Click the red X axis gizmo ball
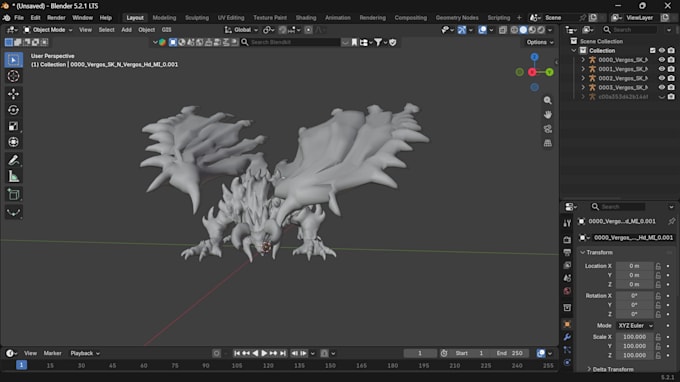The width and height of the screenshot is (680, 382). (x=532, y=72)
